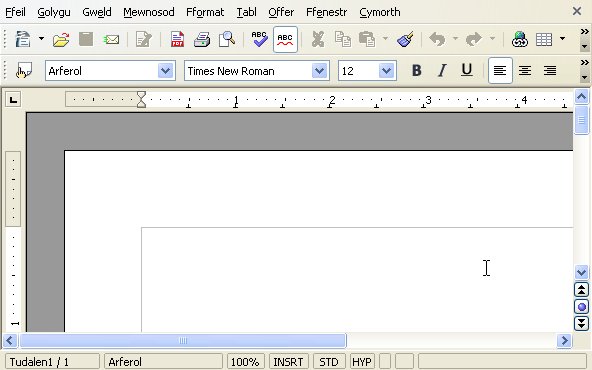592x370 pixels.
Task: Click the Paste clipboard icon
Action: (x=367, y=39)
